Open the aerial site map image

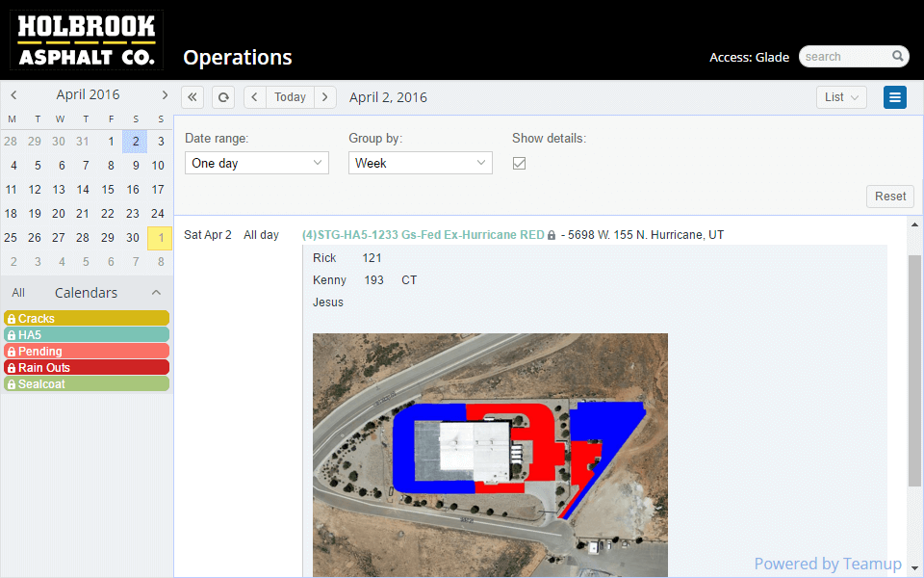490,455
